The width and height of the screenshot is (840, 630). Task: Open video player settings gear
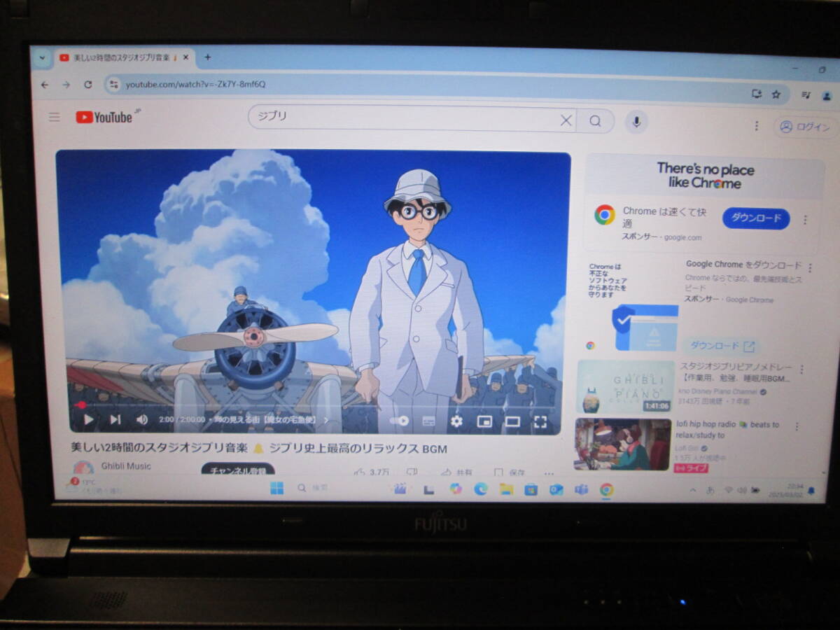[456, 421]
